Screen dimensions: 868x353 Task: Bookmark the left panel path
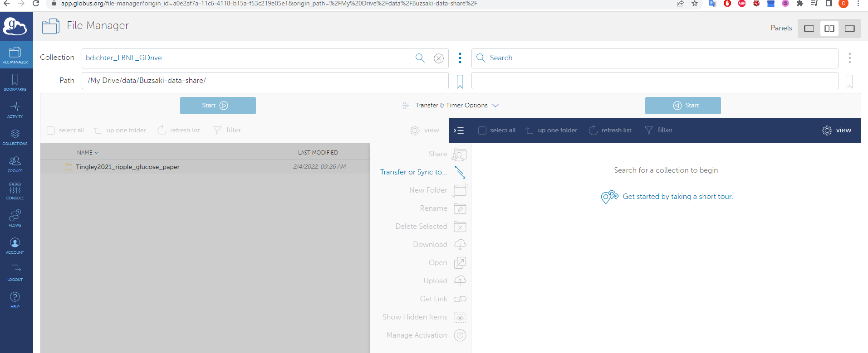tap(460, 82)
